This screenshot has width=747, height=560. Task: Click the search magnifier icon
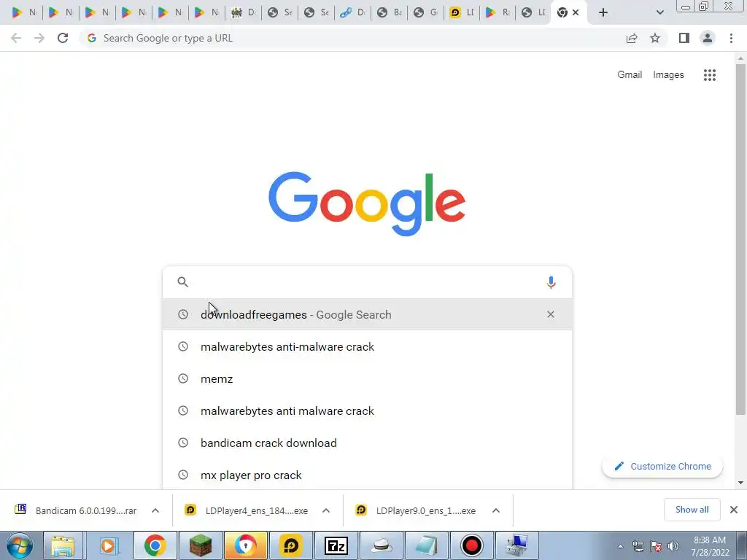click(183, 282)
